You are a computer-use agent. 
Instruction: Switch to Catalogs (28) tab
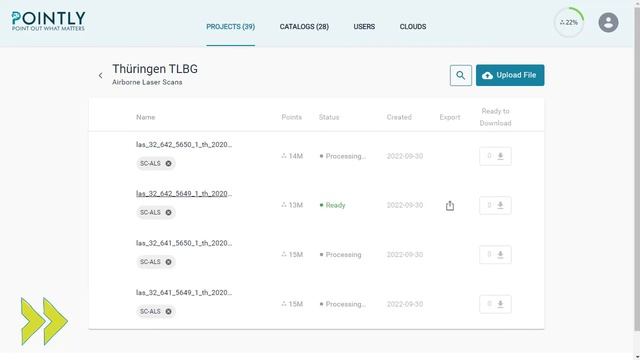[304, 27]
